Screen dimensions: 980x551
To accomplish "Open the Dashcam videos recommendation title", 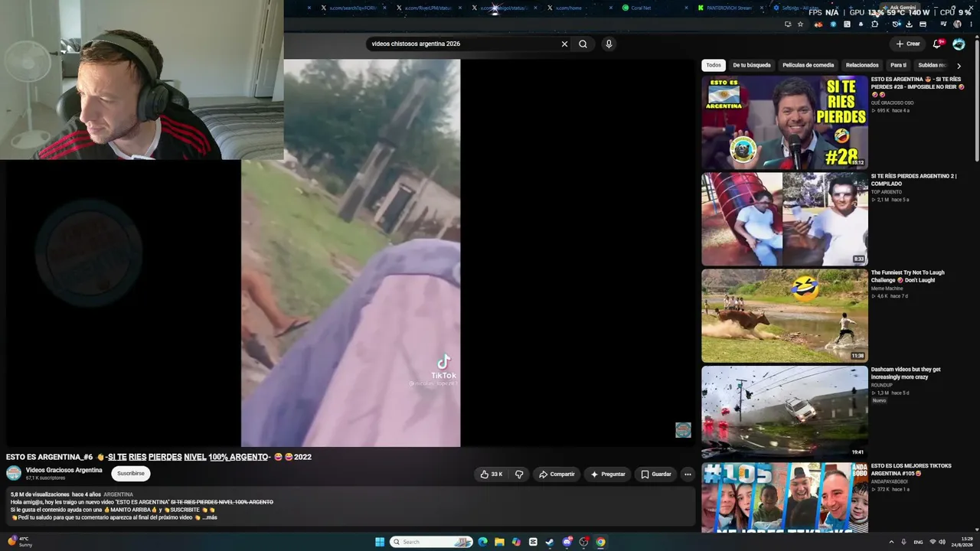I will 906,373.
